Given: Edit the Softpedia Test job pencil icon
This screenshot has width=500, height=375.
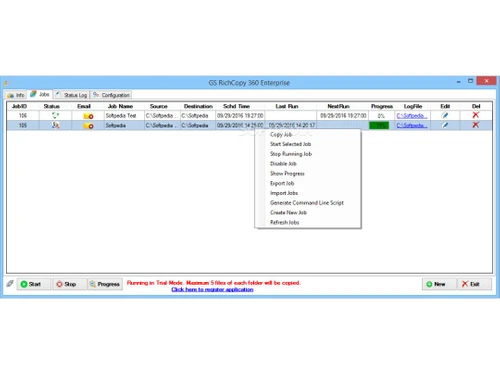Looking at the screenshot, I should point(445,116).
